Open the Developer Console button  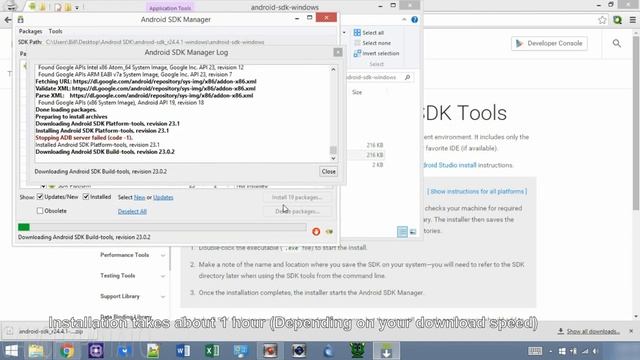click(x=549, y=43)
